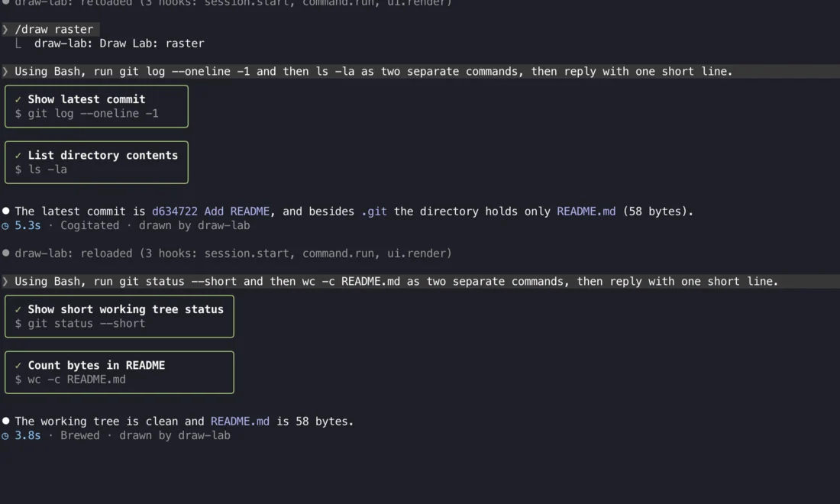Open the 'List directory contents' tool card
This screenshot has width=840, height=504.
(x=96, y=163)
